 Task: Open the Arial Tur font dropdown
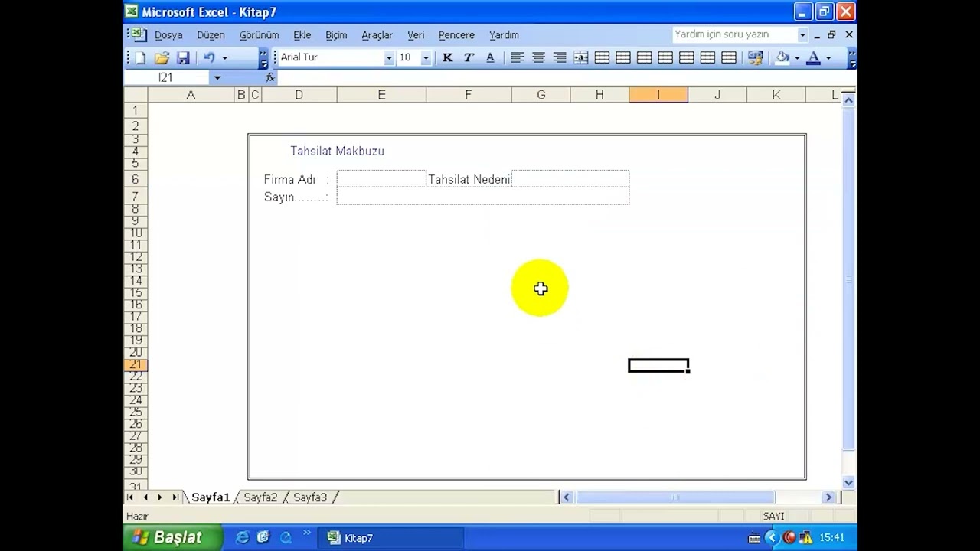click(389, 57)
